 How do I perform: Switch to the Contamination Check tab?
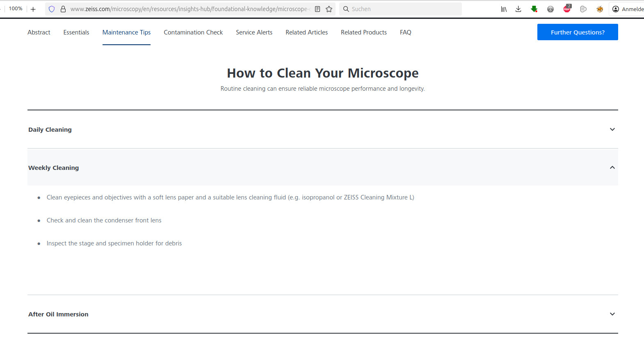(193, 32)
